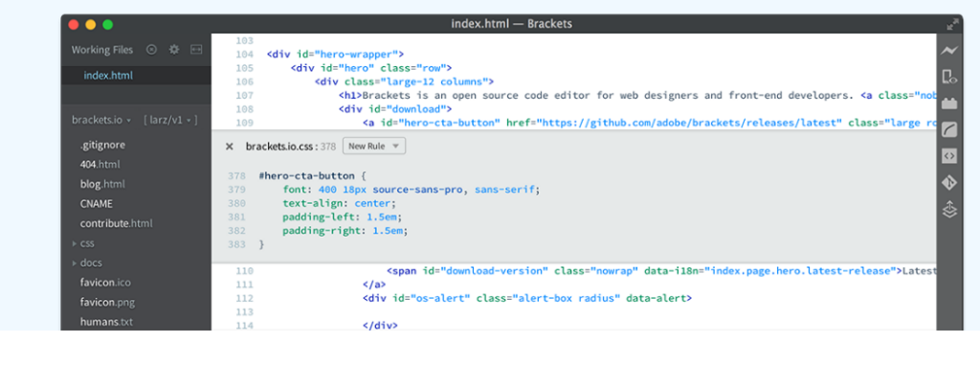Open favicon.ico in file tree
Viewport: 980px width, 365px height.
click(x=105, y=283)
